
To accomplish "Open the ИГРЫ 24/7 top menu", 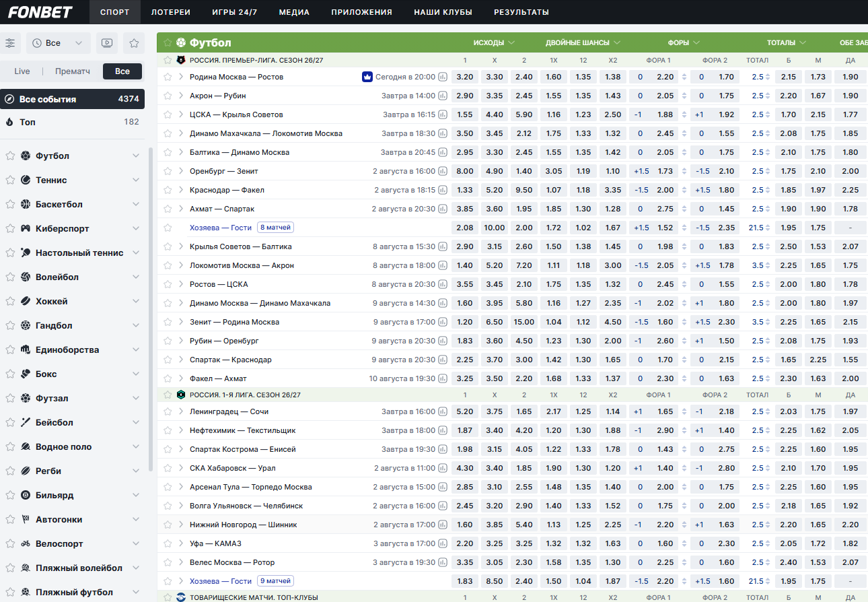I will click(235, 12).
